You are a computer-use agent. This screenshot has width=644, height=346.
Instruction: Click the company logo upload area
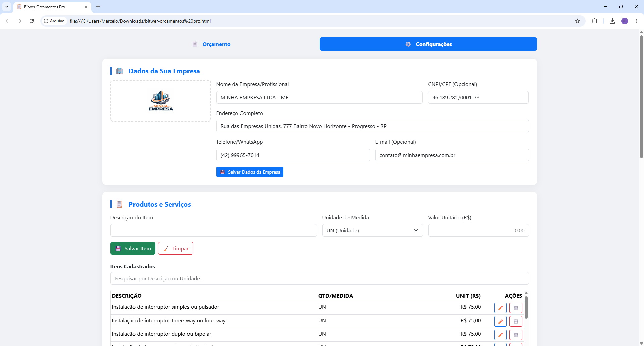[161, 101]
